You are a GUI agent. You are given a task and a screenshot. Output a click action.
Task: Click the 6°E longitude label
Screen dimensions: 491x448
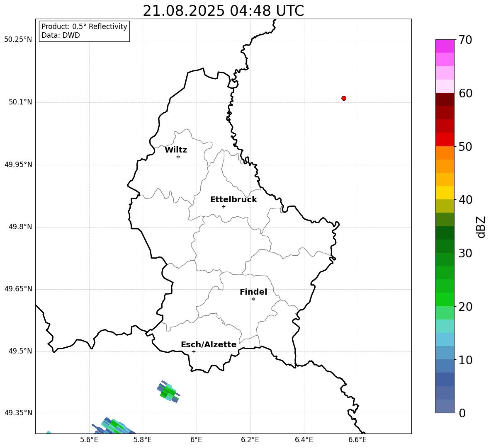coord(196,440)
